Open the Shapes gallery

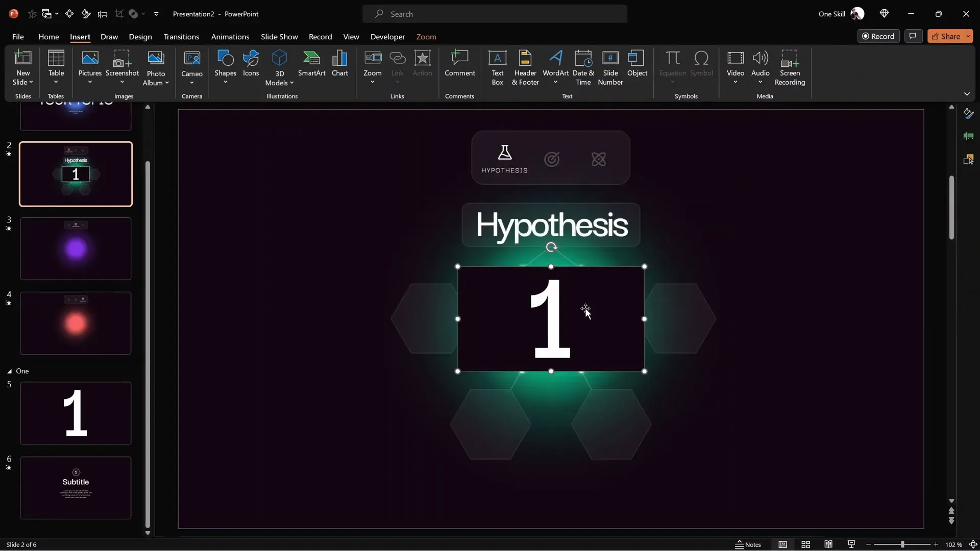pyautogui.click(x=225, y=68)
